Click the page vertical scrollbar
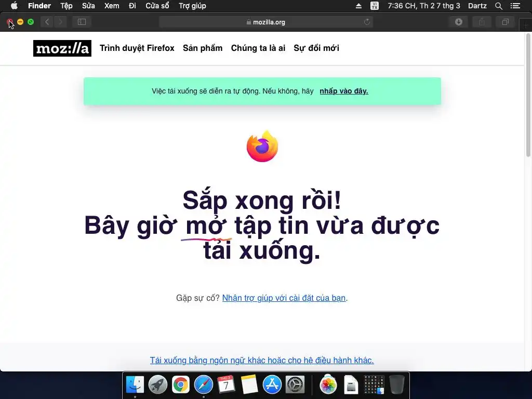The image size is (532, 399). (x=528, y=95)
